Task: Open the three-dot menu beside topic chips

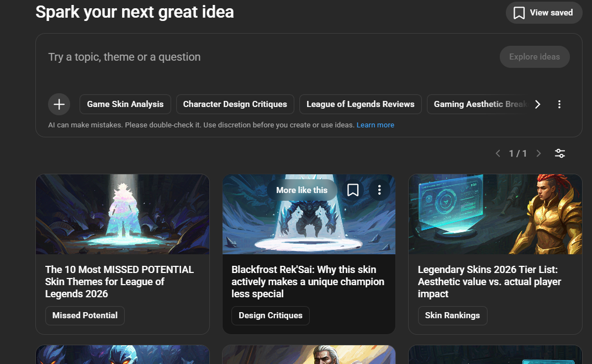Action: [559, 104]
